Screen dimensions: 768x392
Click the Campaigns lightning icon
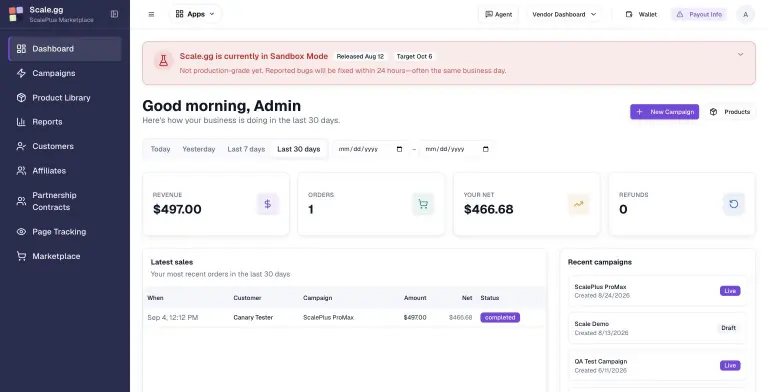(21, 73)
